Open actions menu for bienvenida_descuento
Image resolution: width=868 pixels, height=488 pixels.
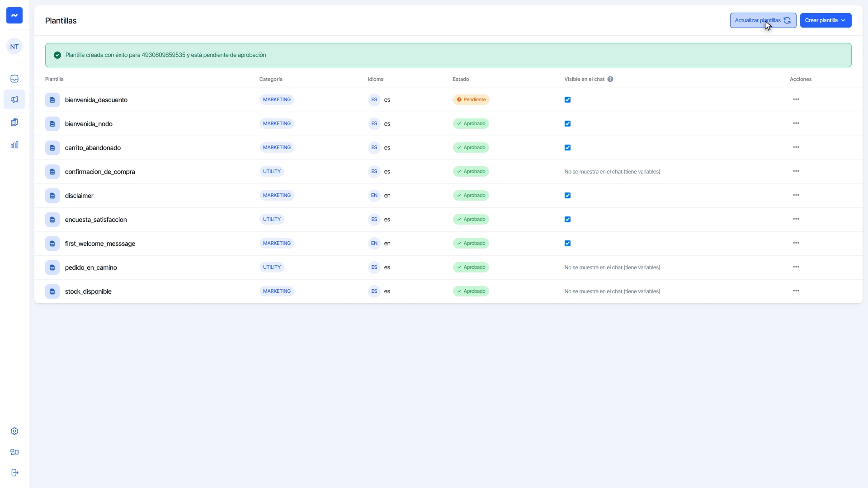coord(796,99)
